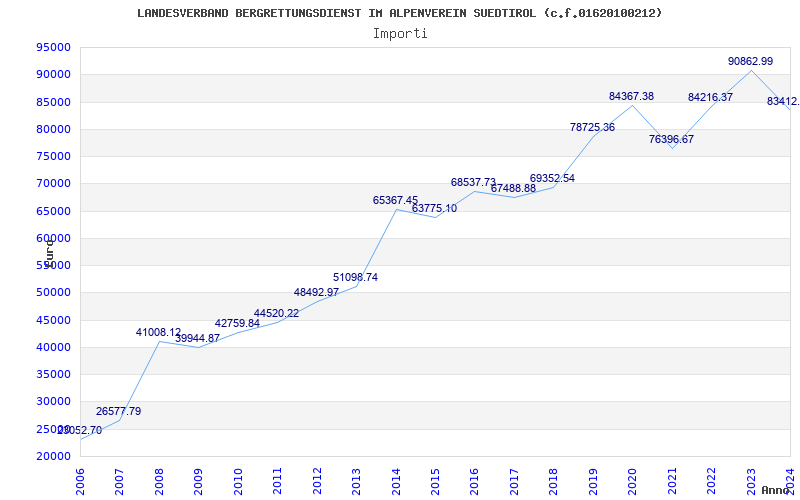The height and width of the screenshot is (500, 800).
Task: Click the 76396.67 data label
Action: pyautogui.click(x=671, y=139)
